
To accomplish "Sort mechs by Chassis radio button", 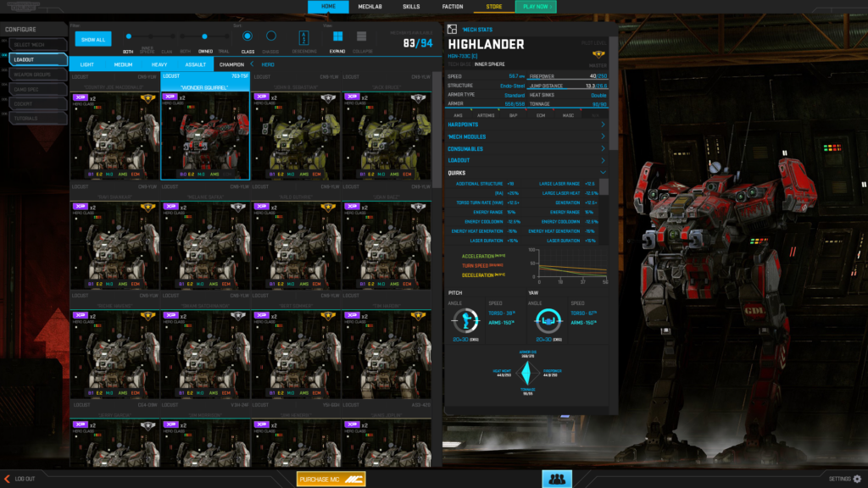I will coord(270,36).
